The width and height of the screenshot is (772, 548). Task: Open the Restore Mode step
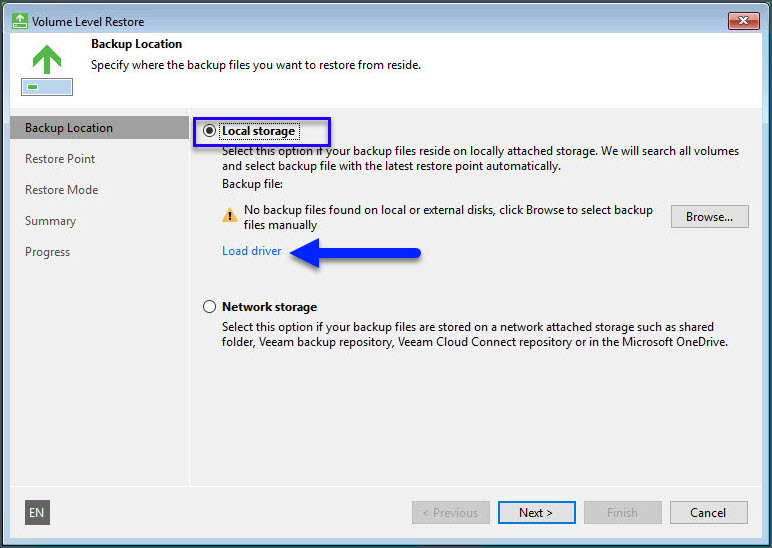[61, 190]
